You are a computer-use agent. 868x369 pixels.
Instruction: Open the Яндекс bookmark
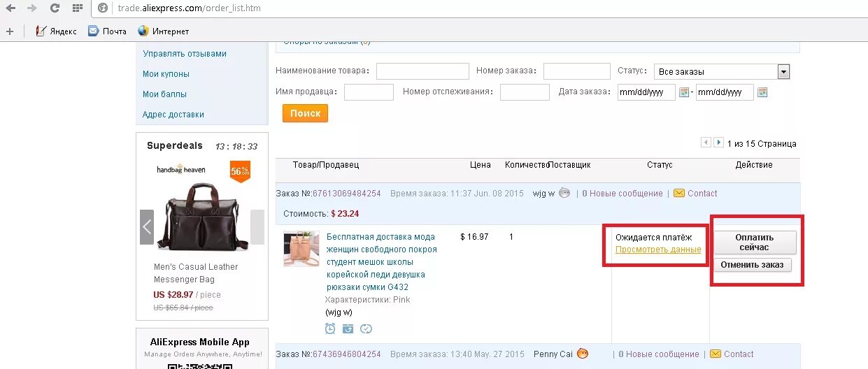[x=56, y=31]
